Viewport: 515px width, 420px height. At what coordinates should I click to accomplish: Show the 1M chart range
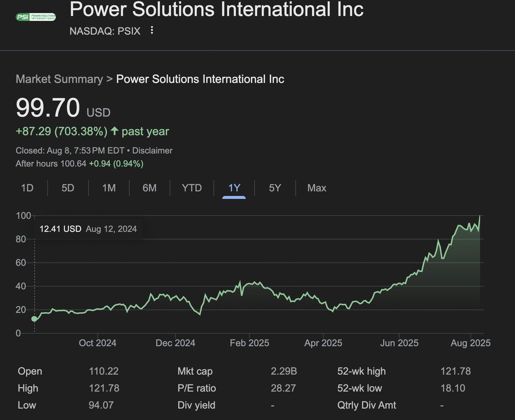[x=109, y=188]
